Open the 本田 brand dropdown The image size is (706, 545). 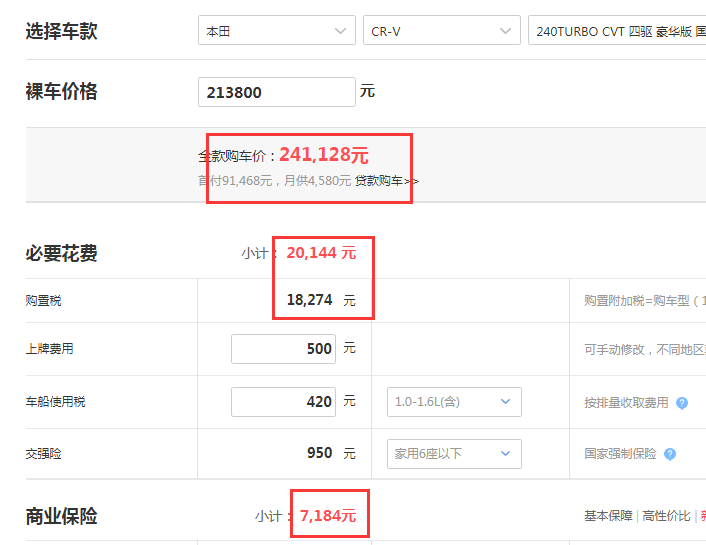pos(276,31)
